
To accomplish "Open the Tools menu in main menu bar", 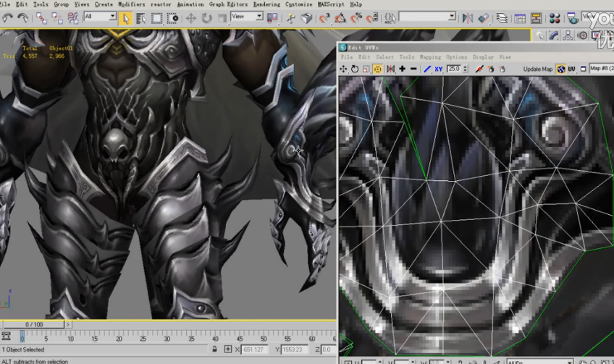I will (x=41, y=4).
